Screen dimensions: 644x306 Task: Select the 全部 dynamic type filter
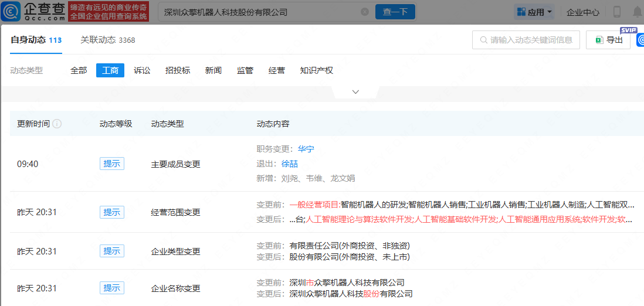79,70
